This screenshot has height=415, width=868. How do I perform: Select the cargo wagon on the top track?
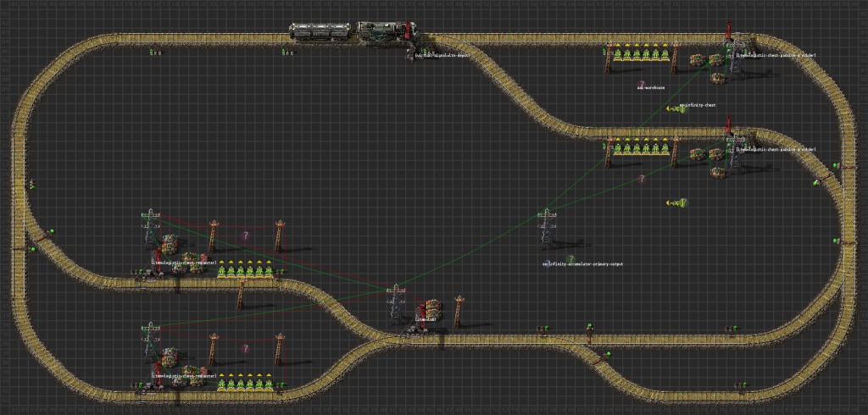point(320,31)
